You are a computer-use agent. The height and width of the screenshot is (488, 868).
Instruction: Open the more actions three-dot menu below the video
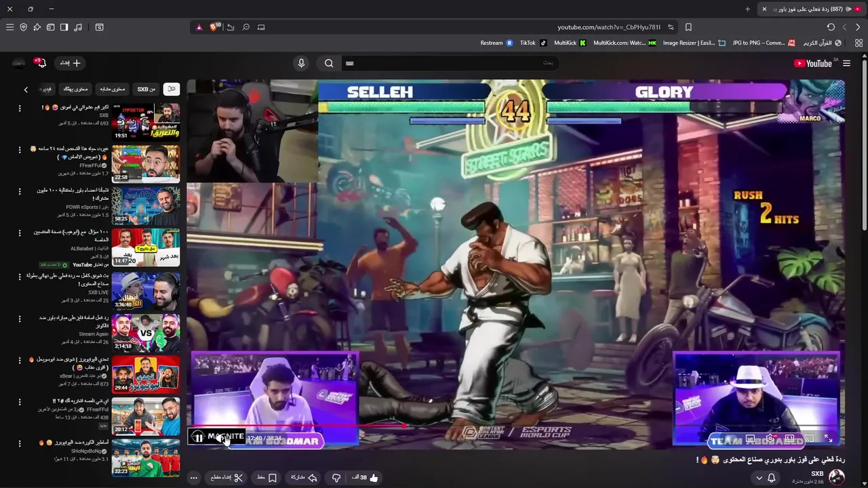pyautogui.click(x=193, y=478)
